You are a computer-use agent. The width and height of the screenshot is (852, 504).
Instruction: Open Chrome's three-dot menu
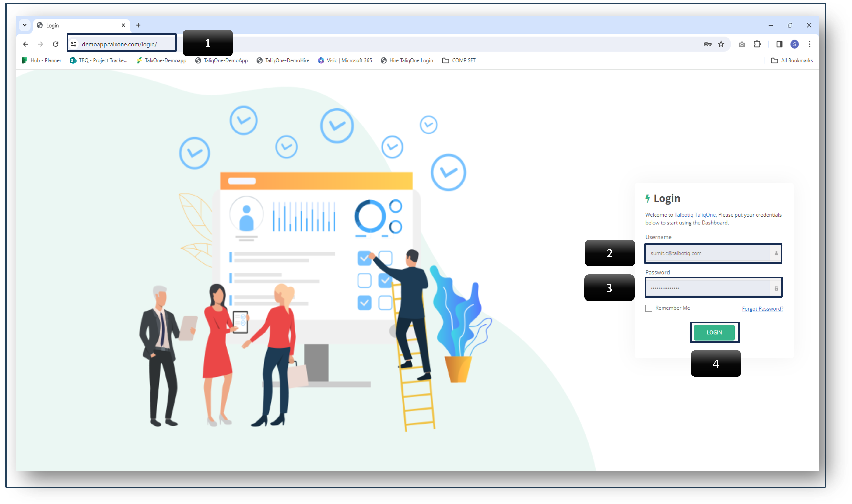point(810,44)
